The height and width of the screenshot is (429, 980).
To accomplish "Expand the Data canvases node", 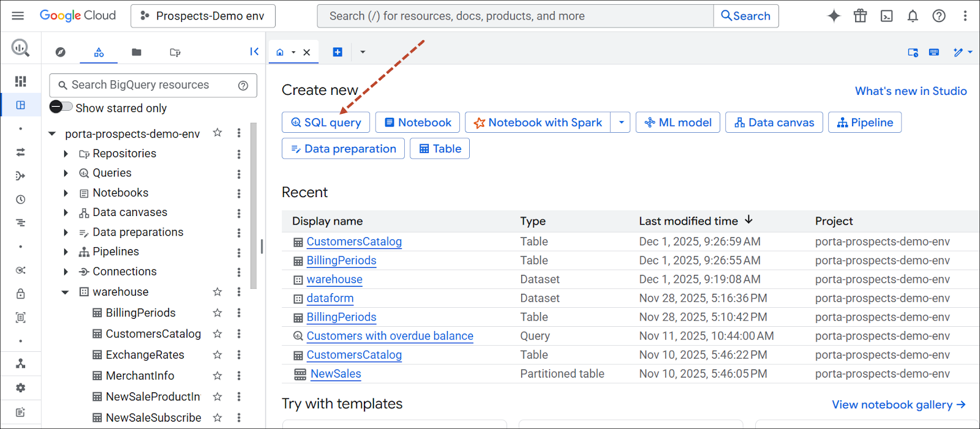I will coord(66,212).
